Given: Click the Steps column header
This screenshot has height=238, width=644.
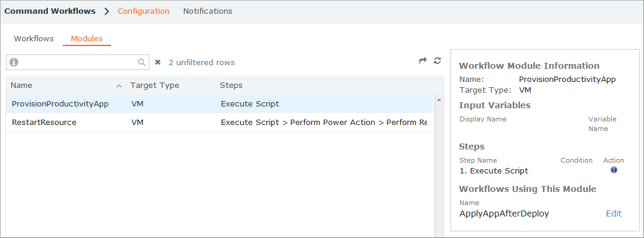Looking at the screenshot, I should click(x=231, y=86).
